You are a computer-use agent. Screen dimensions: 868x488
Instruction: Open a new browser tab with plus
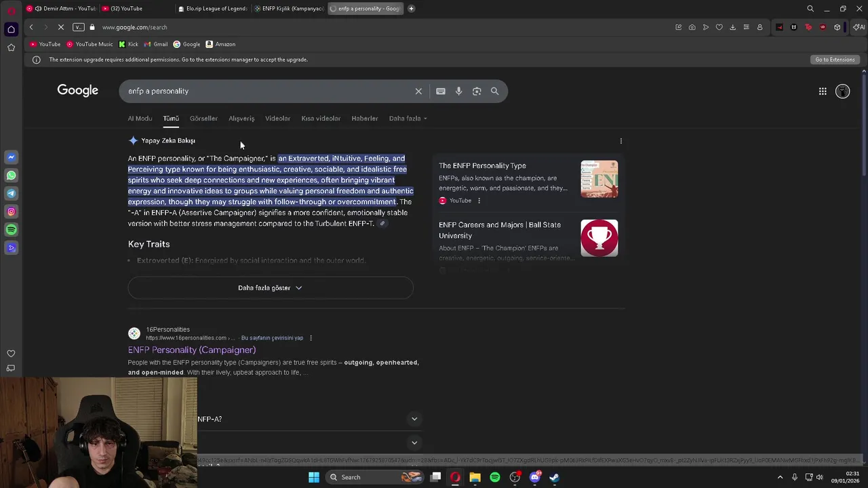412,9
